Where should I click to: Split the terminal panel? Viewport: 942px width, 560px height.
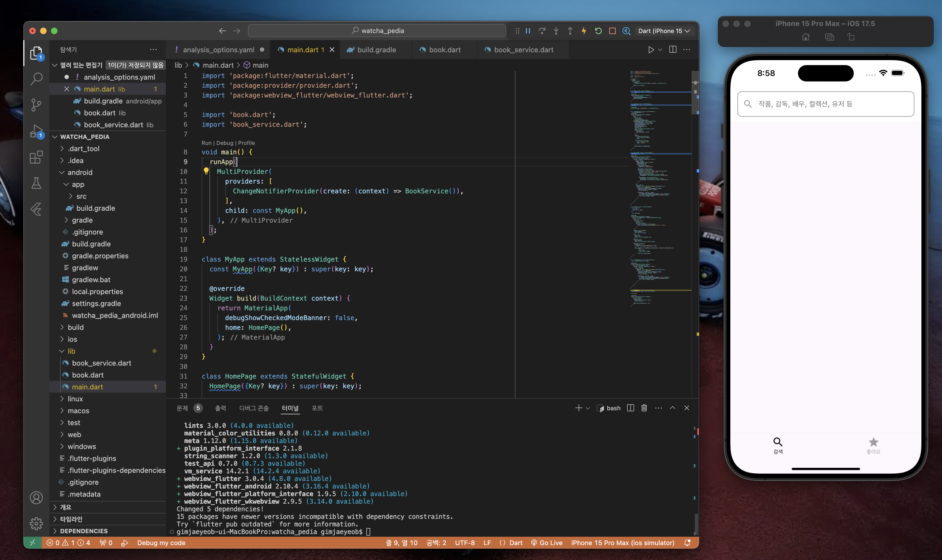[630, 408]
